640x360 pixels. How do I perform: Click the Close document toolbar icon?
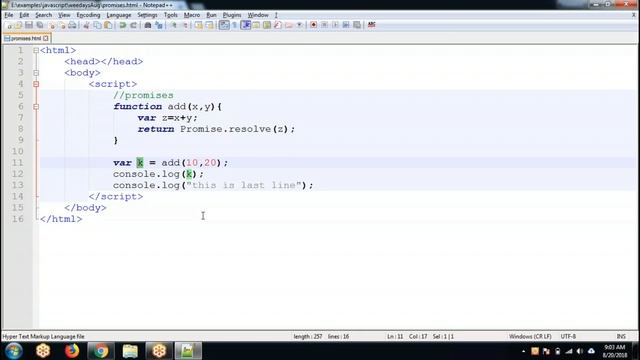(52, 25)
